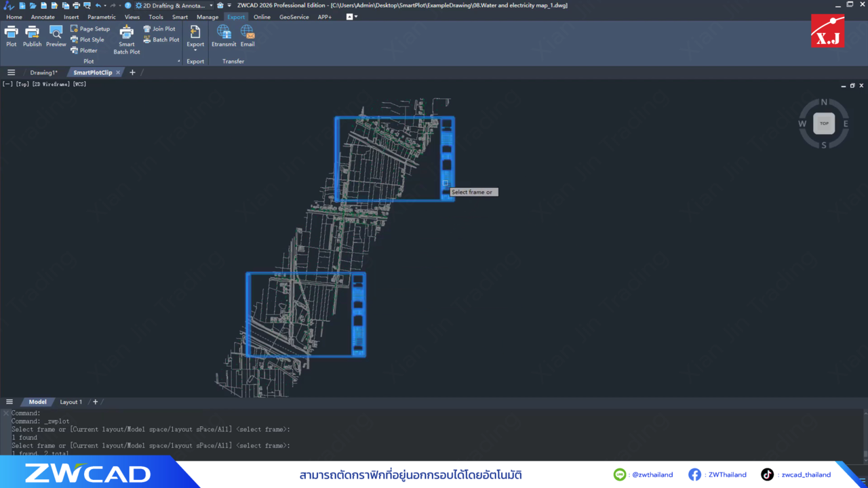Open the Plotter manager
The height and width of the screenshot is (488, 868).
tap(84, 51)
